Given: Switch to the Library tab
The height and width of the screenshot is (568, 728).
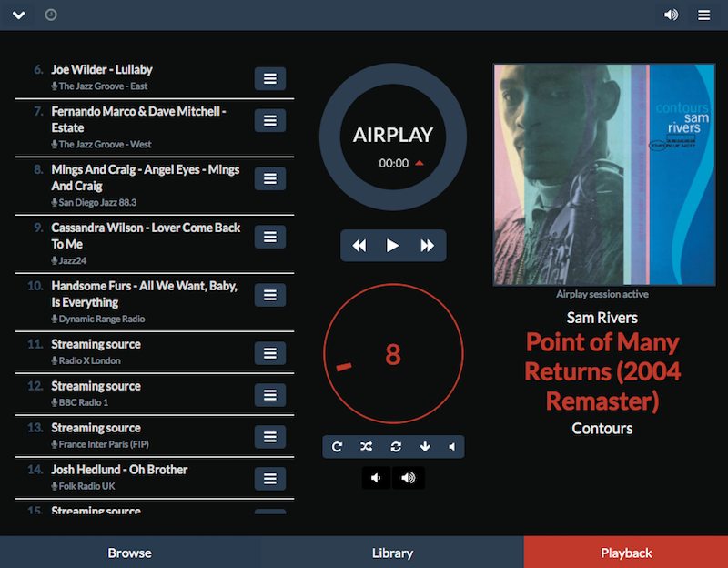Looking at the screenshot, I should [x=392, y=553].
